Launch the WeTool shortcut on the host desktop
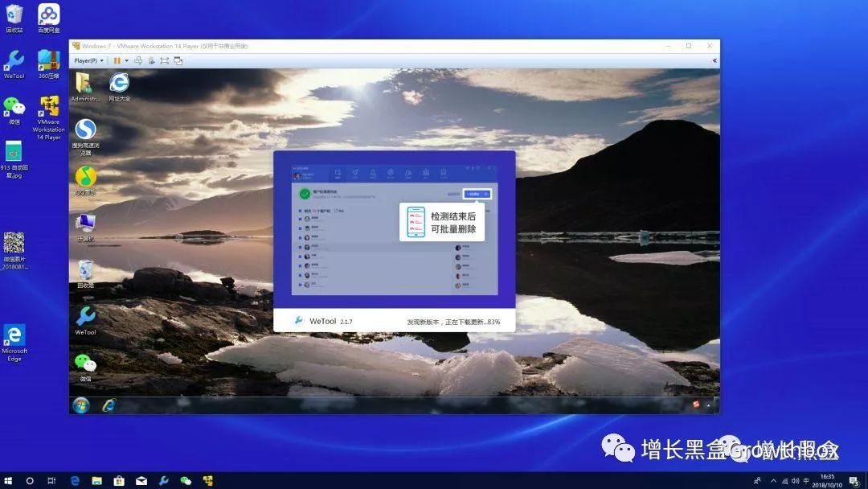This screenshot has height=489, width=868. pos(14,64)
